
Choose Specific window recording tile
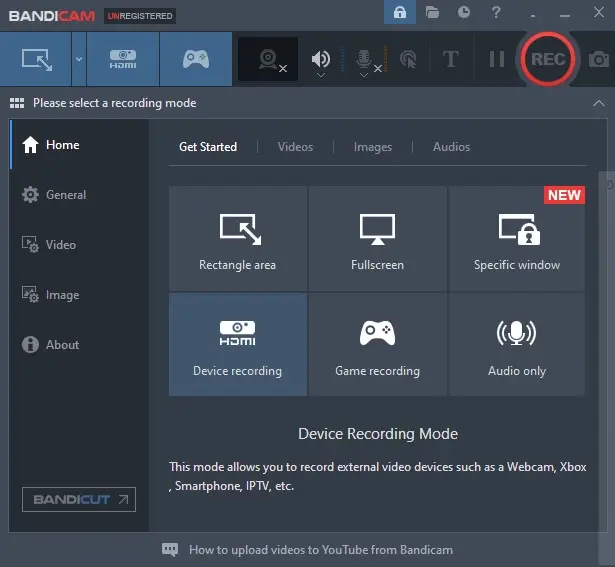tap(517, 239)
